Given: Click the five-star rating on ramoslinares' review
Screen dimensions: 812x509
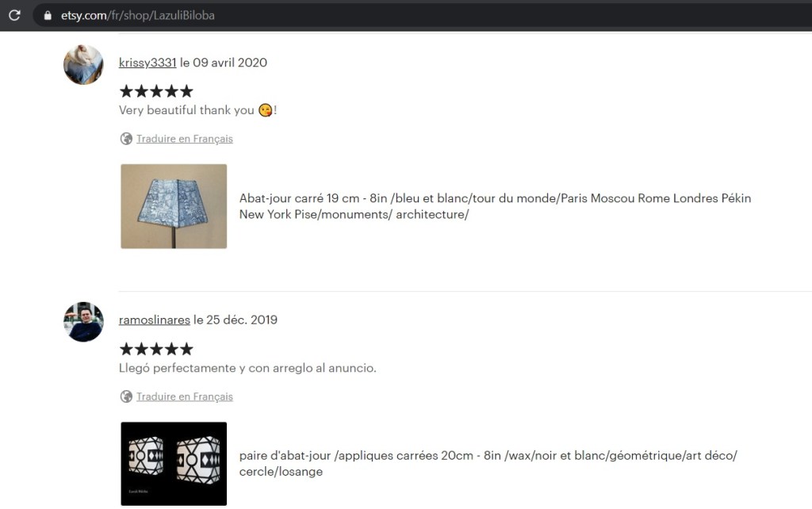Looking at the screenshot, I should tap(156, 349).
